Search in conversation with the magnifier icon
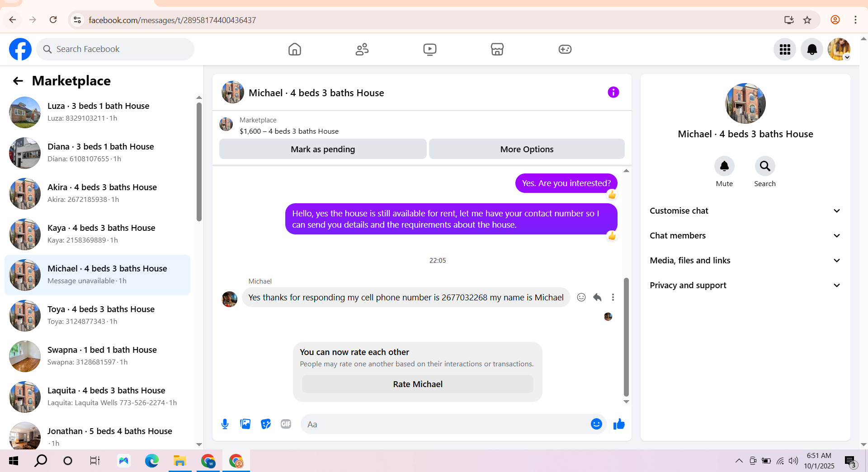The width and height of the screenshot is (868, 472). [765, 166]
